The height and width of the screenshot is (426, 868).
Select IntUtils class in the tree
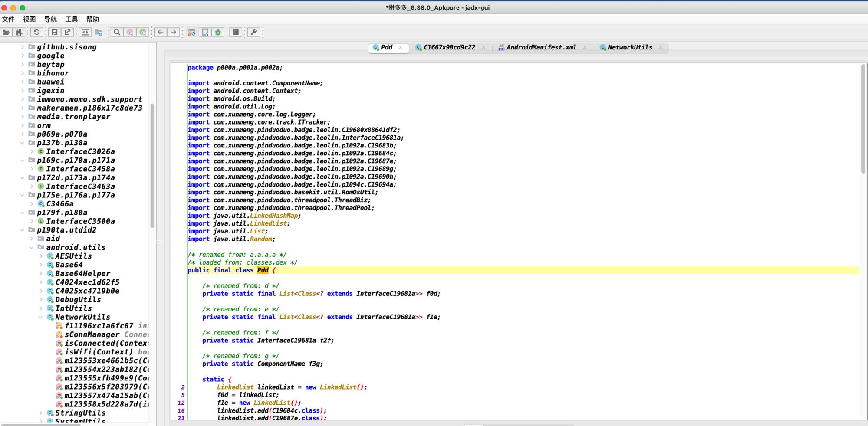[x=73, y=308]
